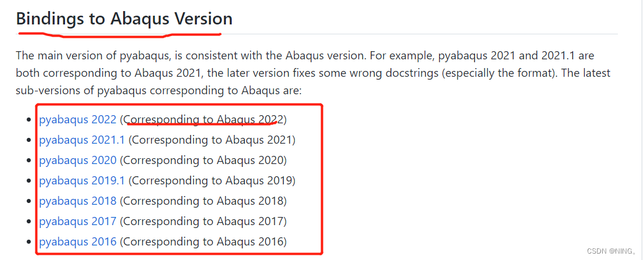Follow the pyabaqus 2020 link

[78, 161]
